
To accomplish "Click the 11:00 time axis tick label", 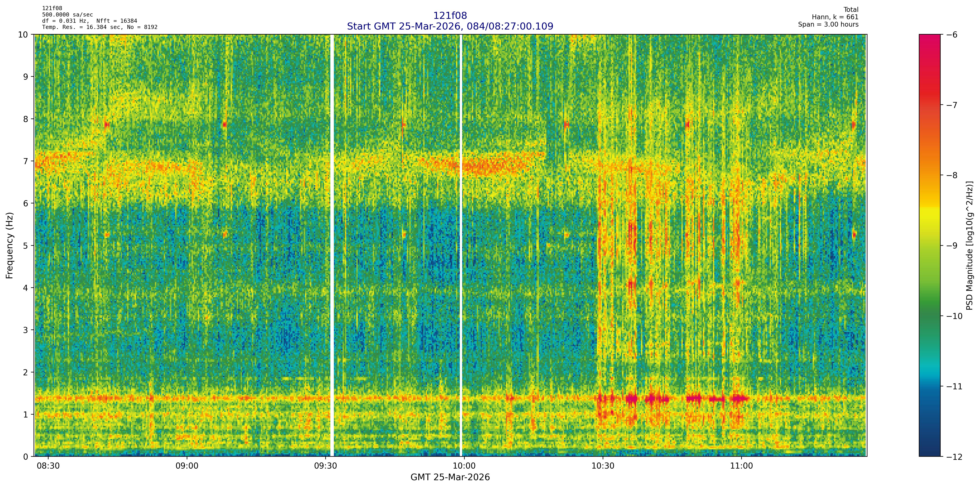I will tap(741, 466).
